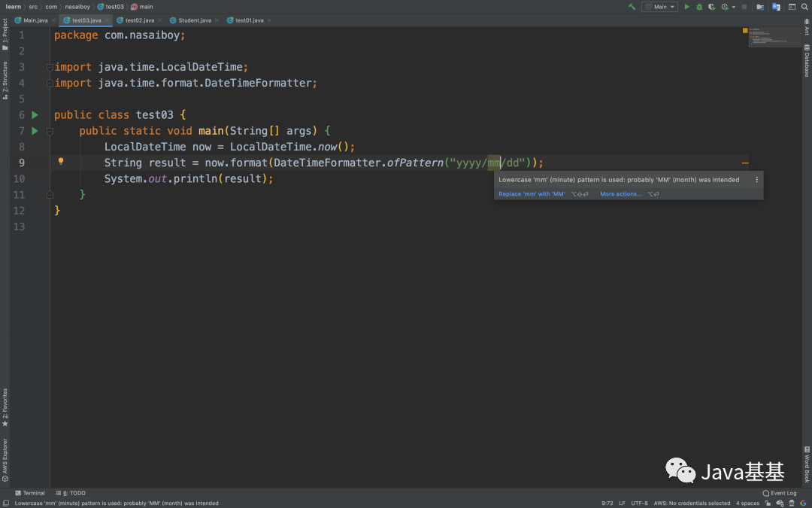
Task: Click the yellow warning stripe mark in the scrollbar
Action: [745, 163]
